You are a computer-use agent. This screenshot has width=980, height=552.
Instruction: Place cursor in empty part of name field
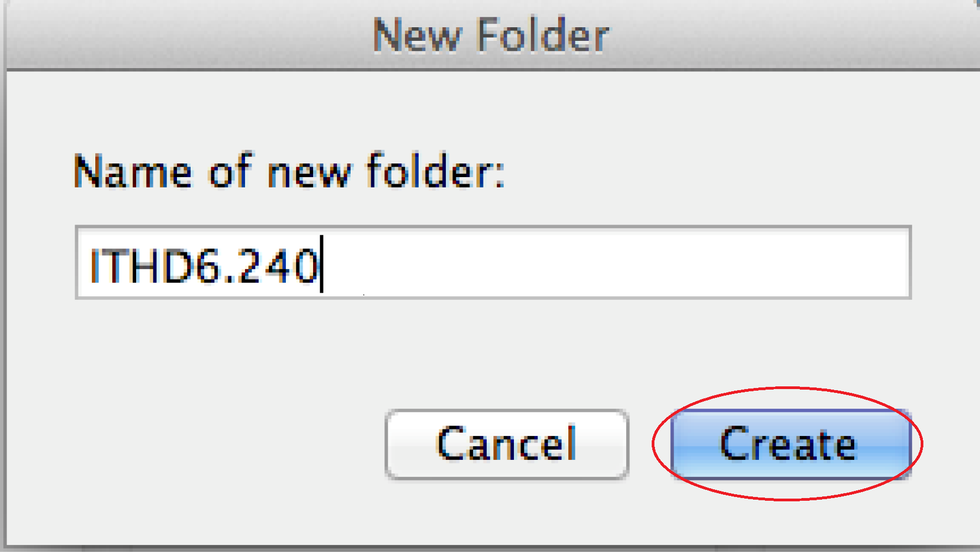[615, 263]
